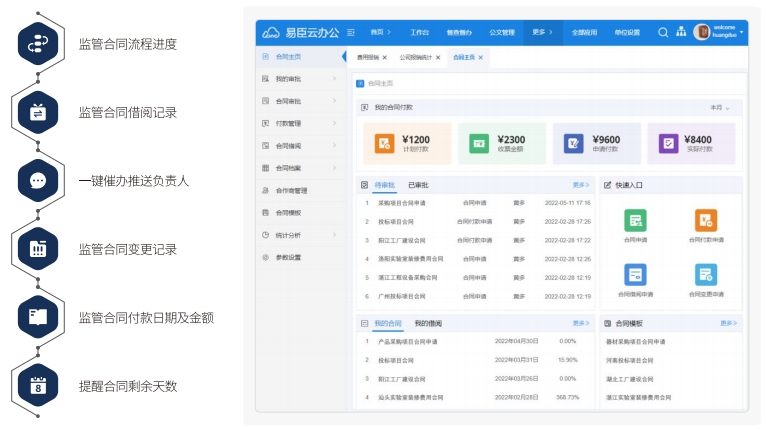Click 更多 link in the 待审批 panel
Screen dimensions: 766x430
(x=581, y=185)
